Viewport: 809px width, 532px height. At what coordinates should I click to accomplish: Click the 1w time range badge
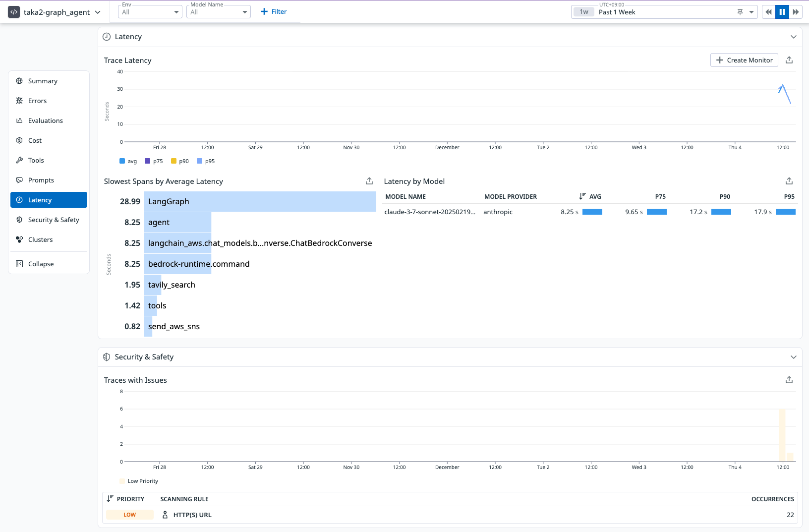tap(584, 12)
